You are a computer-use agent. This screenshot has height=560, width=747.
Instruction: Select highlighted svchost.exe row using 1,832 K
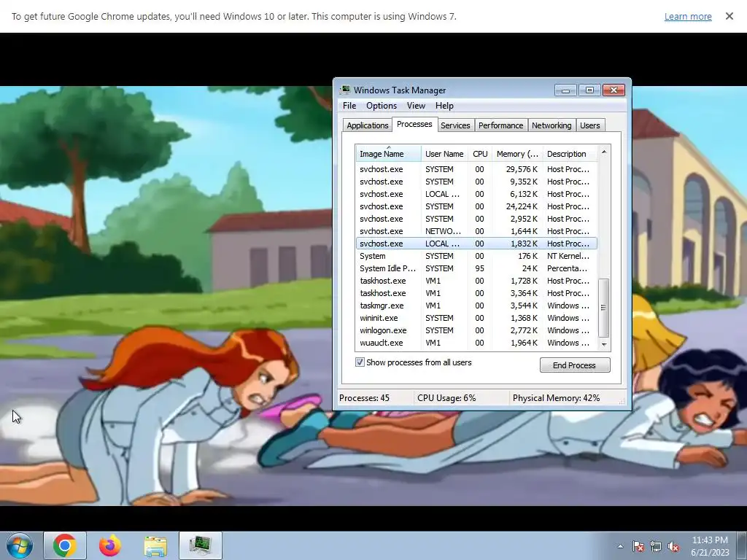pos(476,244)
